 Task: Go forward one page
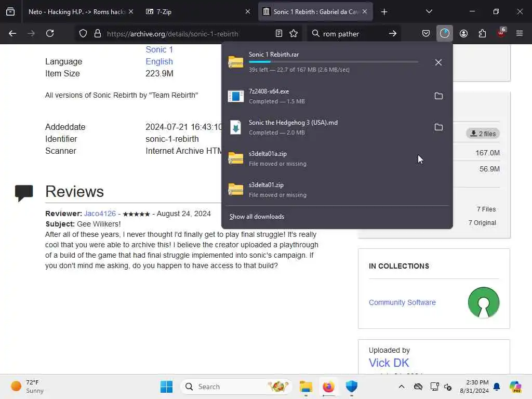tap(31, 34)
